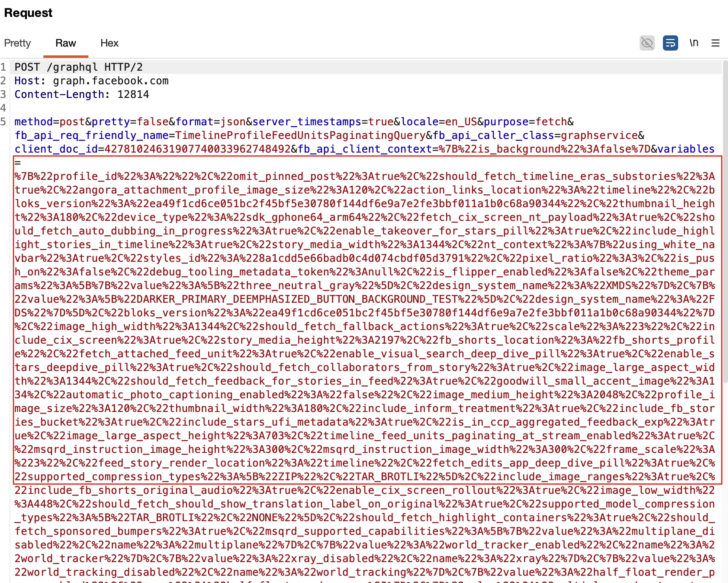
Task: Click the vertical scrollbar of the request editor
Action: point(725,221)
